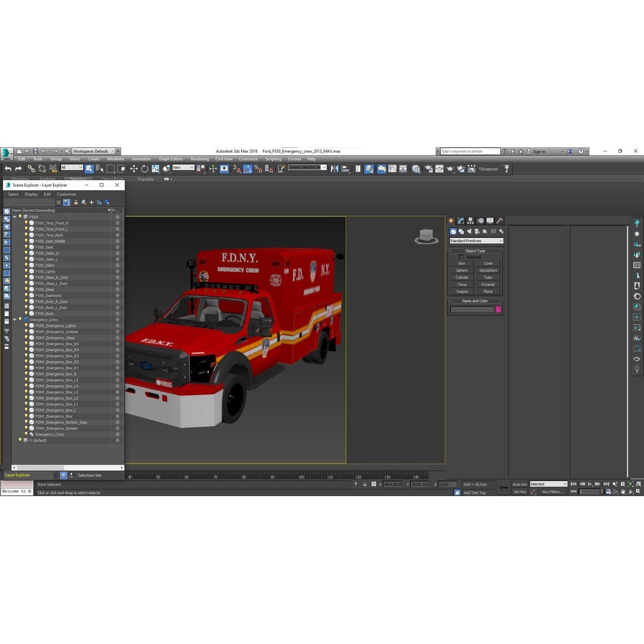Open the Rendering menu
Image resolution: width=644 pixels, height=644 pixels.
coord(200,159)
